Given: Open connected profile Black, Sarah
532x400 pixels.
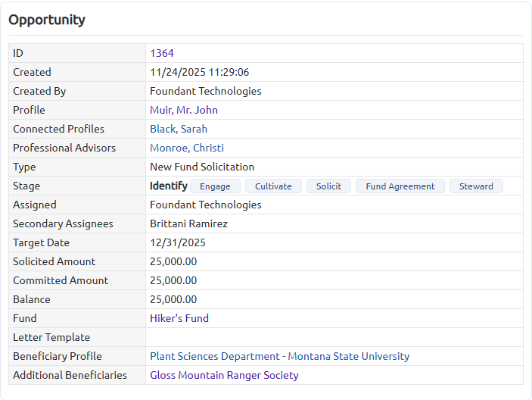Looking at the screenshot, I should click(179, 129).
